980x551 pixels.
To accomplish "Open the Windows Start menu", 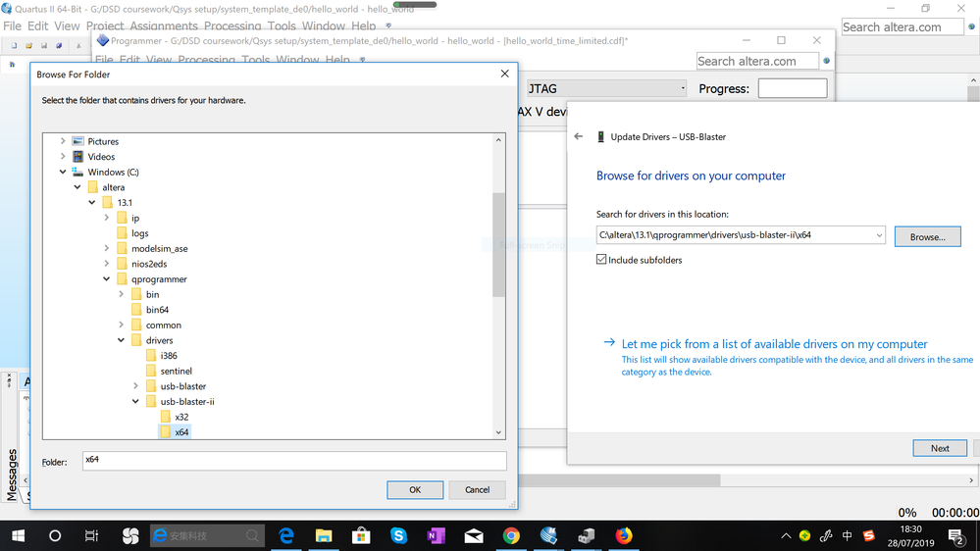I will (x=18, y=535).
